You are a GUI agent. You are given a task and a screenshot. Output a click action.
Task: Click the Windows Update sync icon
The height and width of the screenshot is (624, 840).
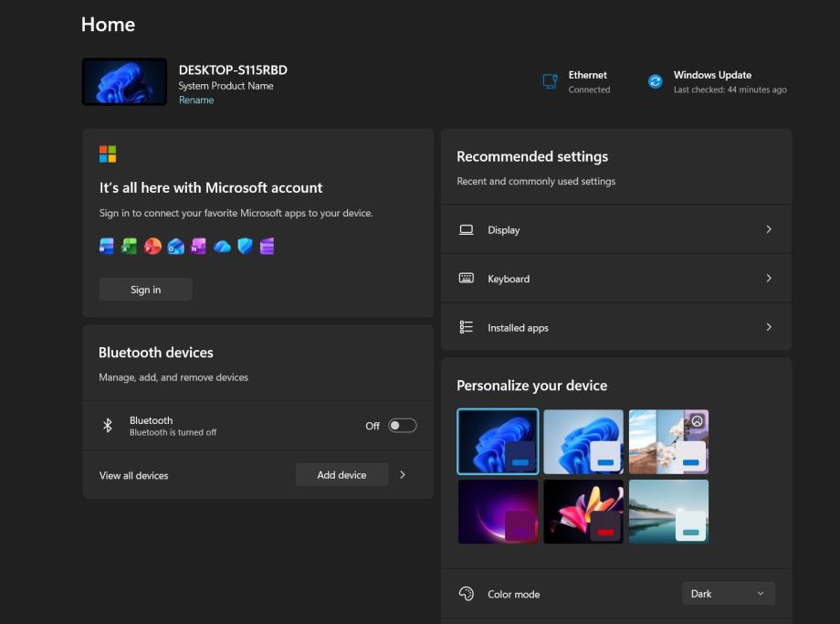point(655,82)
